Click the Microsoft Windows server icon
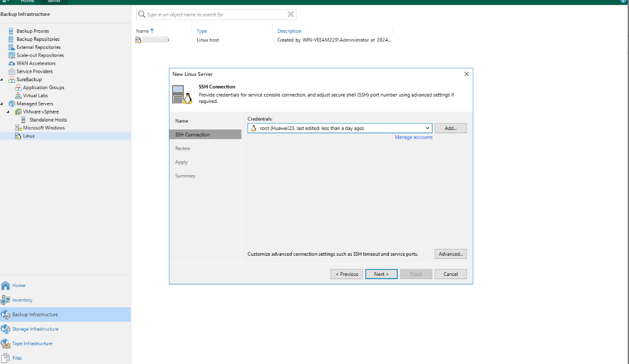Image resolution: width=629 pixels, height=364 pixels. [18, 128]
